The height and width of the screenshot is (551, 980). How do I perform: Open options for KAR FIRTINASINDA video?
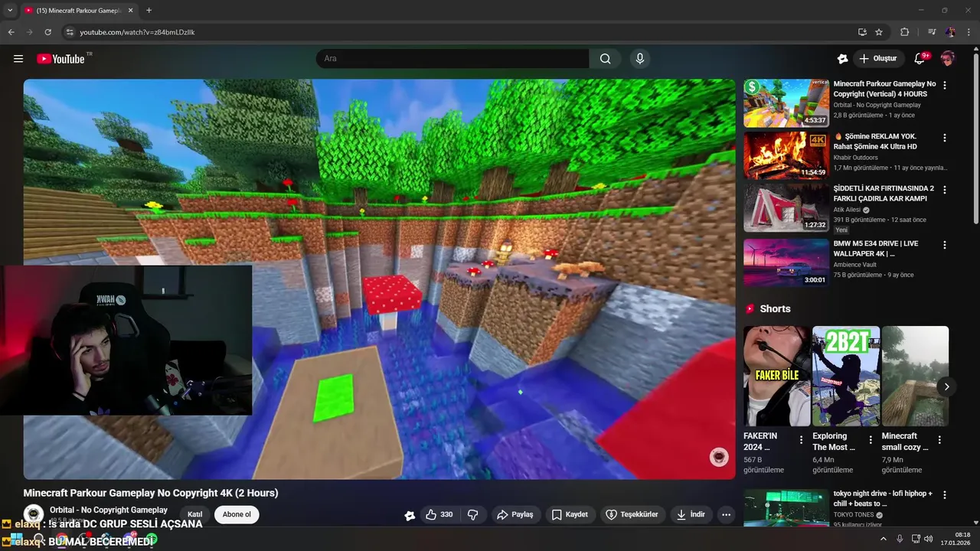945,190
